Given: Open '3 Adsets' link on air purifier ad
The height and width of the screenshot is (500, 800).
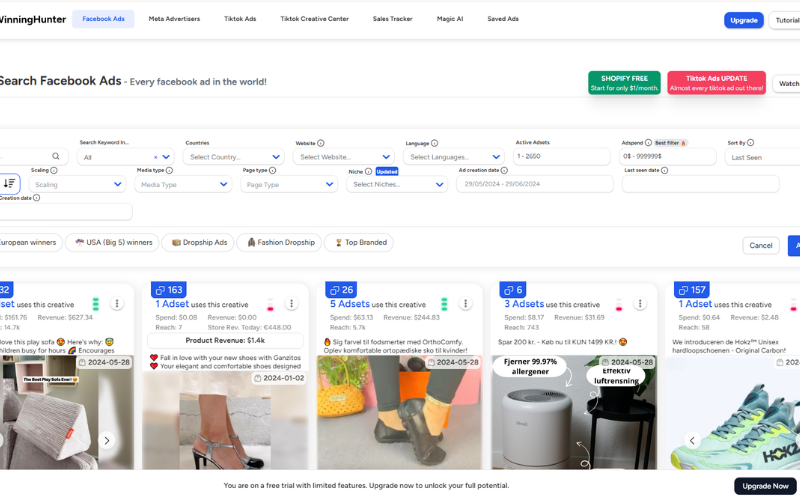Looking at the screenshot, I should (524, 304).
